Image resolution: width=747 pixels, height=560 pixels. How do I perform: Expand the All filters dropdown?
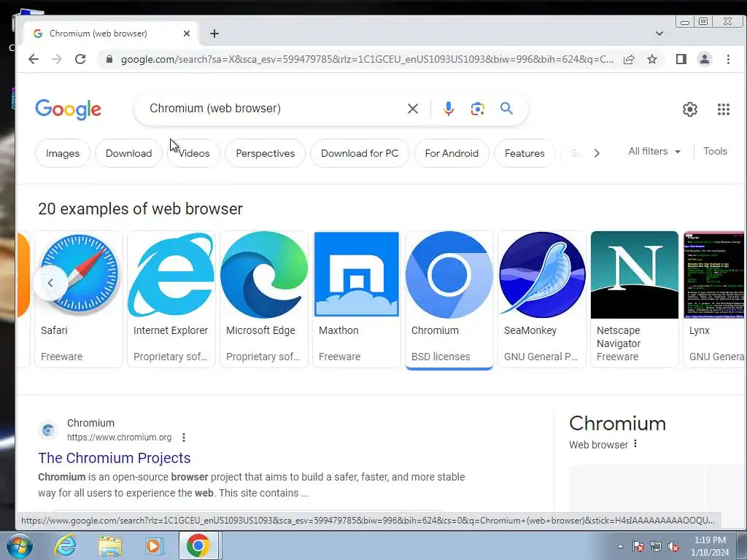click(x=654, y=152)
